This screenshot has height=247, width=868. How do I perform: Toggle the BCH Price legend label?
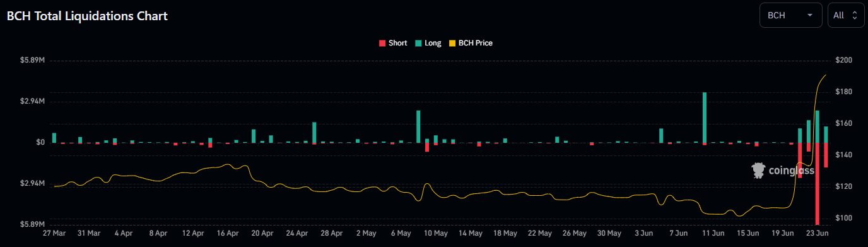point(476,43)
